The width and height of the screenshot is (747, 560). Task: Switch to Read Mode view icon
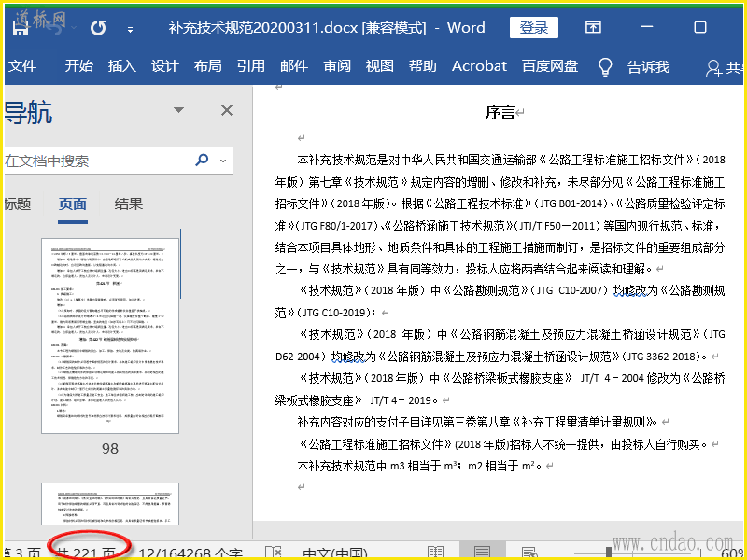click(x=435, y=553)
